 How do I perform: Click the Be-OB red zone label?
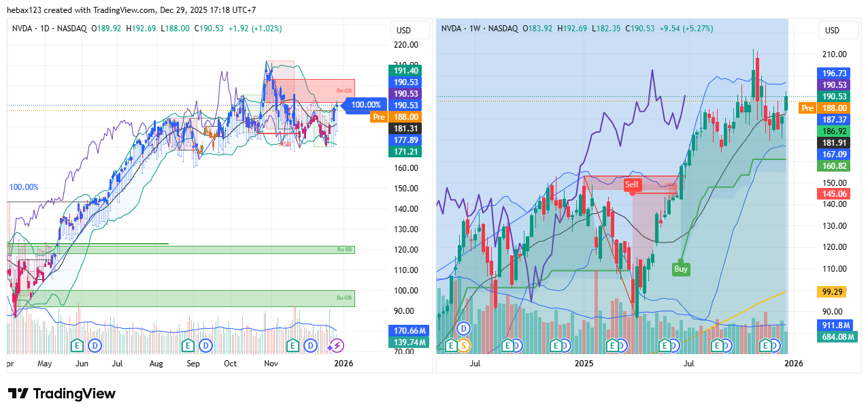(344, 91)
